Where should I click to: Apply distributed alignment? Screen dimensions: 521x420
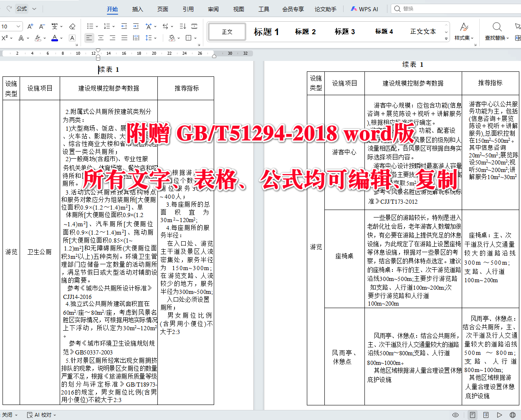136,38
